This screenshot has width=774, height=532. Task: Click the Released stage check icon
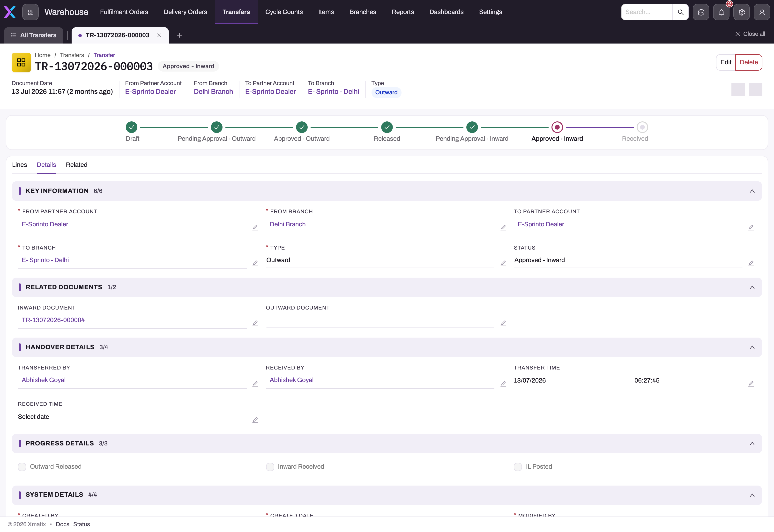[x=387, y=127]
